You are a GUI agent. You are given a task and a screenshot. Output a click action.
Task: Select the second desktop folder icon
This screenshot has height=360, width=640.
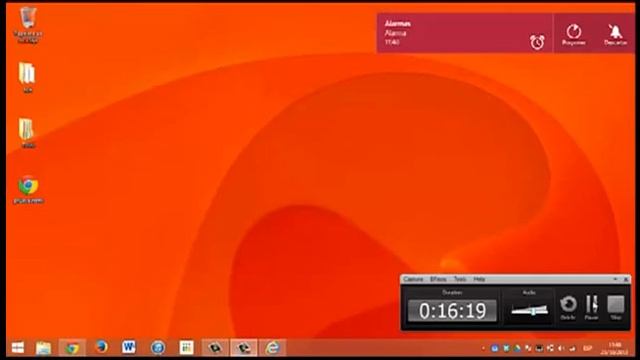point(27,77)
